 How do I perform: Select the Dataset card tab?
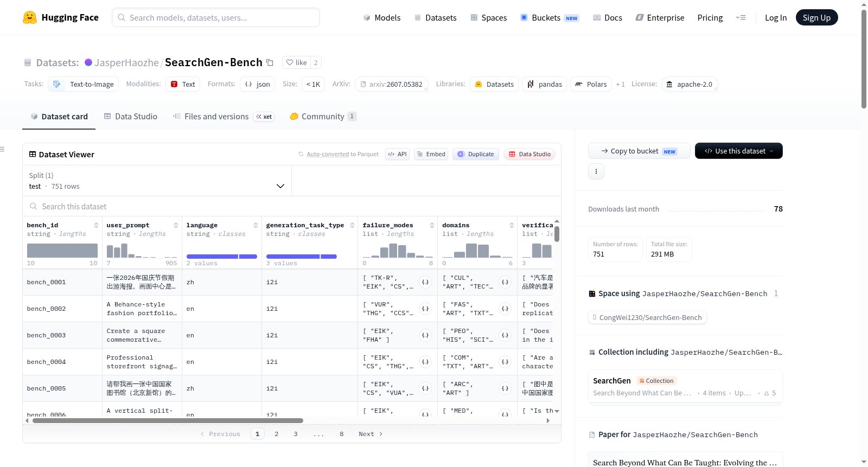(x=59, y=117)
